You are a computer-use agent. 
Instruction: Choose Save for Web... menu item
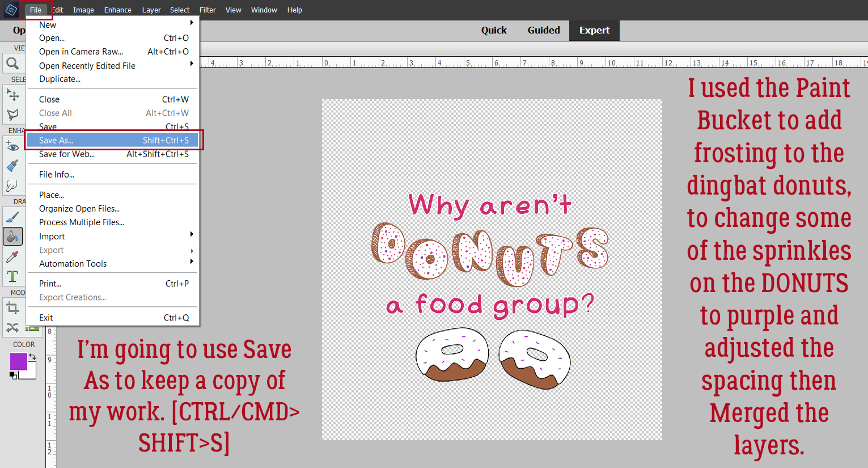pyautogui.click(x=112, y=154)
